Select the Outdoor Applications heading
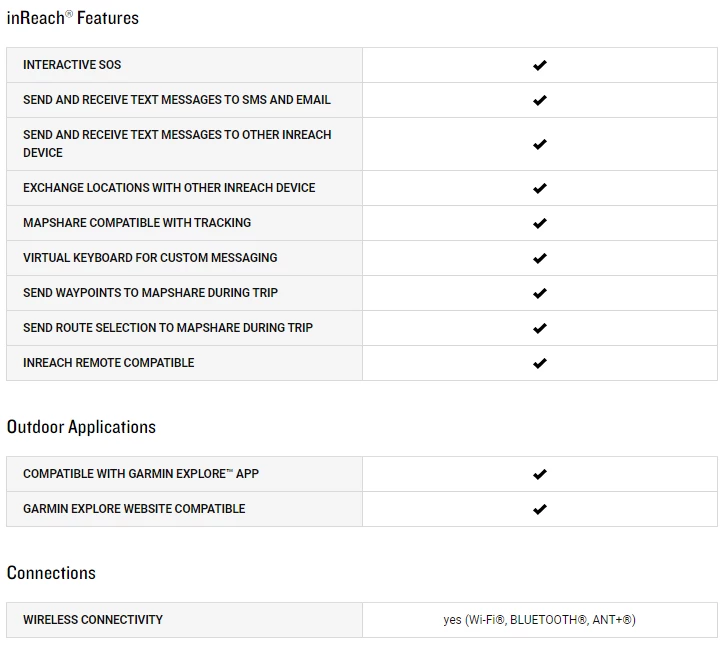Image resolution: width=724 pixels, height=651 pixels. [81, 427]
